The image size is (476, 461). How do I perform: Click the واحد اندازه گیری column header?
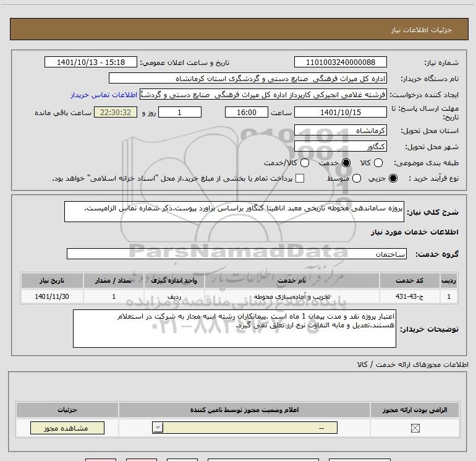pos(174,280)
